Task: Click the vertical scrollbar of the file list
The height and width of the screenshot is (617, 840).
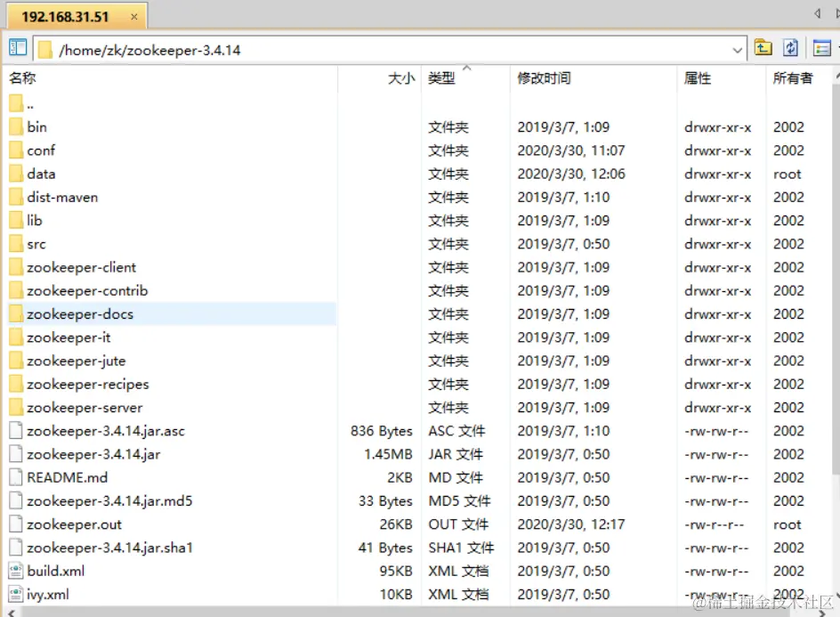Action: pos(836,279)
